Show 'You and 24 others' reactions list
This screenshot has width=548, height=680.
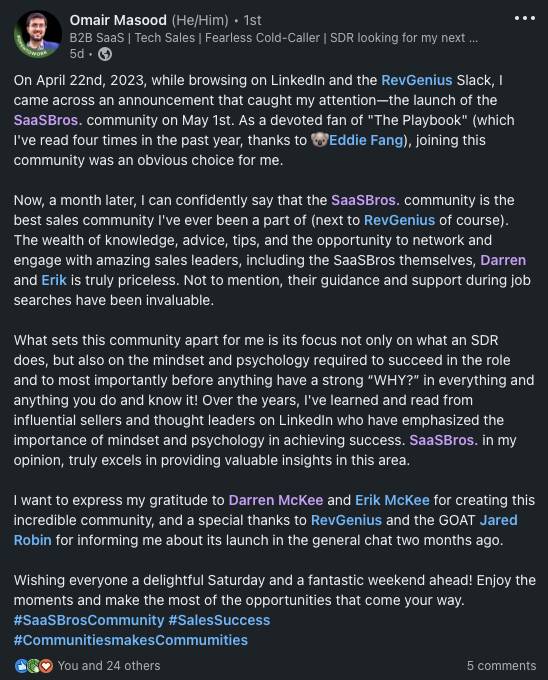[109, 666]
